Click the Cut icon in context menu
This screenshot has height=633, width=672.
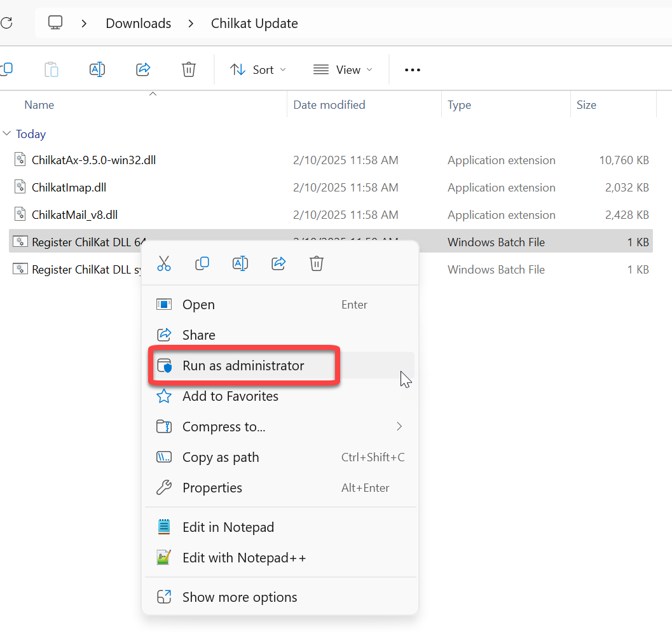pos(164,263)
